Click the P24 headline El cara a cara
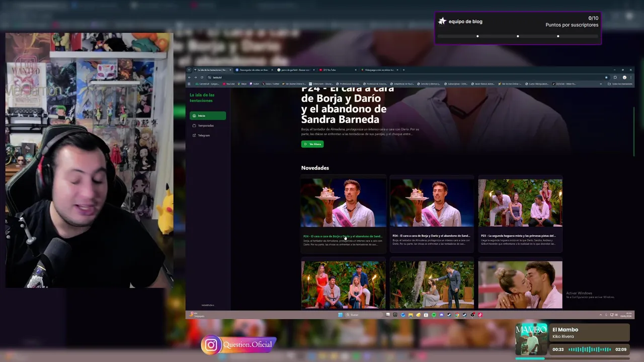The width and height of the screenshot is (644, 362). (x=347, y=106)
